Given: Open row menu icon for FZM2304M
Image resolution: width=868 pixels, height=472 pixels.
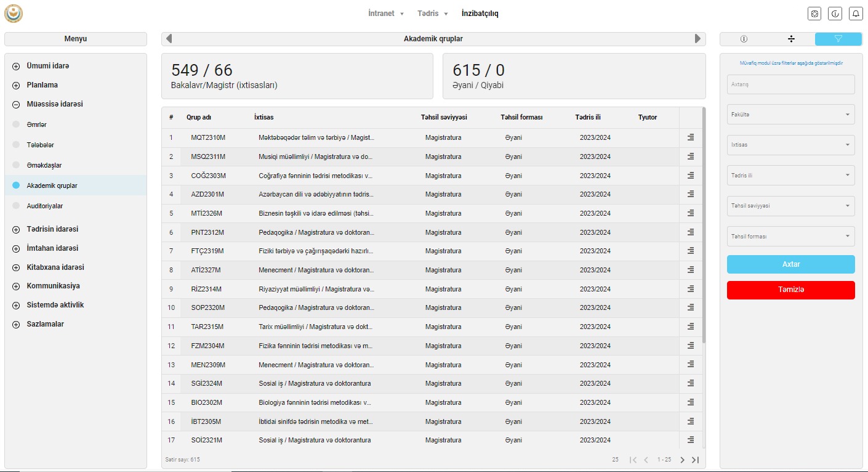Looking at the screenshot, I should (691, 346).
